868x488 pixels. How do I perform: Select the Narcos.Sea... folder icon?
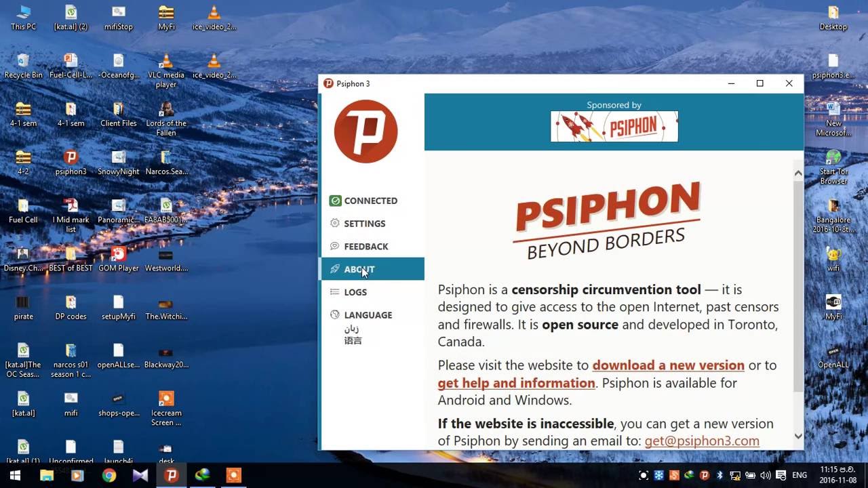(166, 163)
